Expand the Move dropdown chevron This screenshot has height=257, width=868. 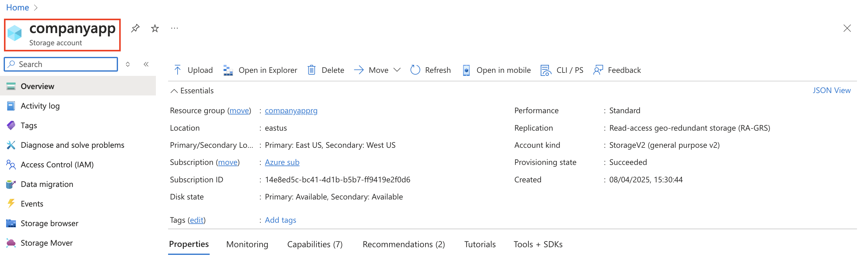[x=397, y=70]
